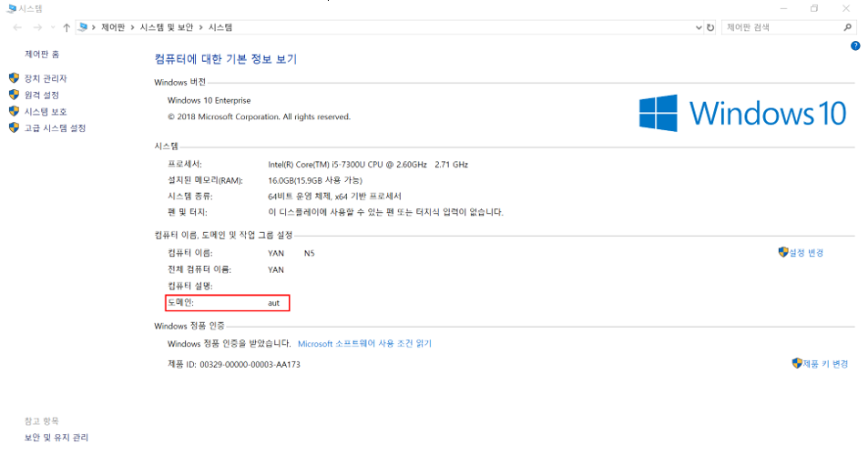The width and height of the screenshot is (868, 455).
Task: Expand chevron after 시스템 및 보안 breadcrumb
Action: pos(201,27)
